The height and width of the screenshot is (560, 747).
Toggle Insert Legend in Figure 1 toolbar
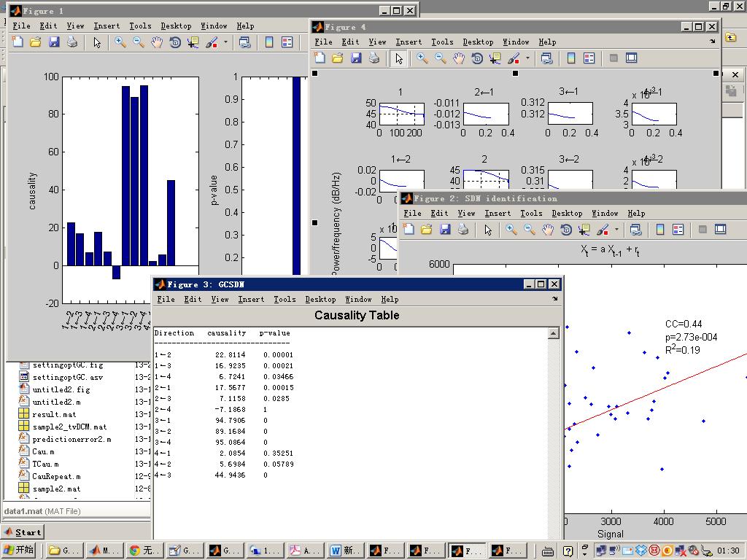pos(287,42)
